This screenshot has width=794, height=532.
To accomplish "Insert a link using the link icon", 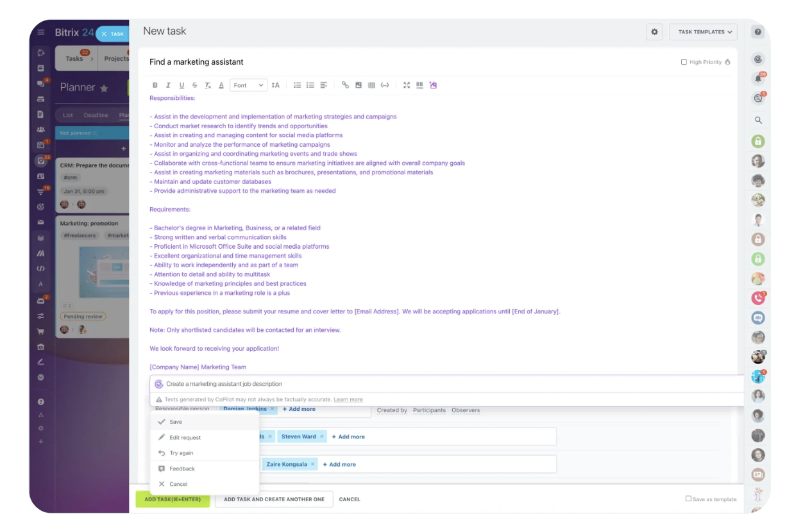I will click(345, 85).
